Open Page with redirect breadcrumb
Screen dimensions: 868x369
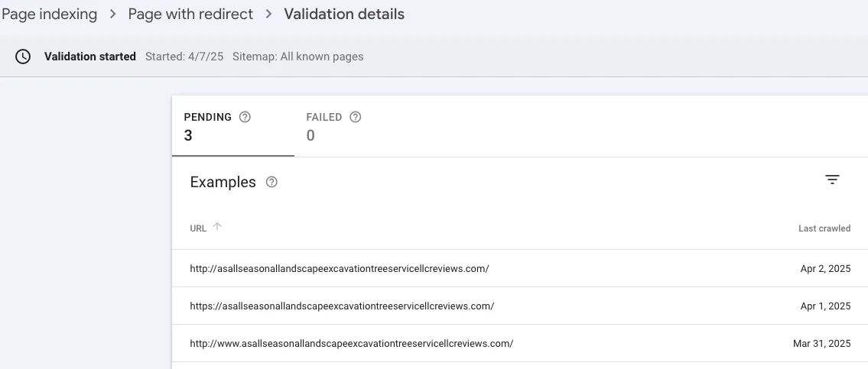coord(190,14)
